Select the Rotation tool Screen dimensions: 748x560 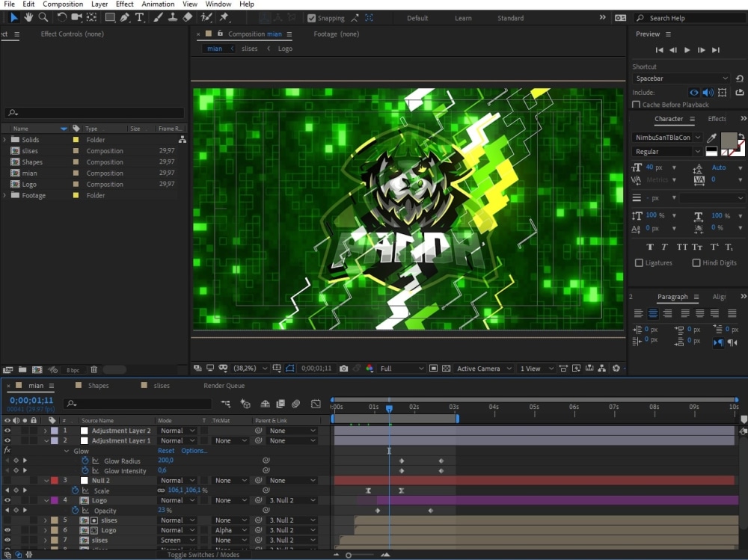[61, 18]
